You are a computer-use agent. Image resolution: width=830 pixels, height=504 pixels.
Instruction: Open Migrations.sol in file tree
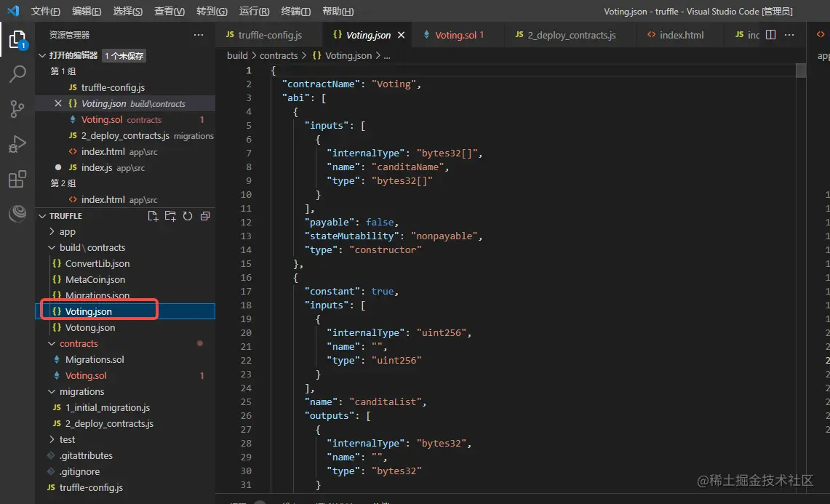[125, 359]
